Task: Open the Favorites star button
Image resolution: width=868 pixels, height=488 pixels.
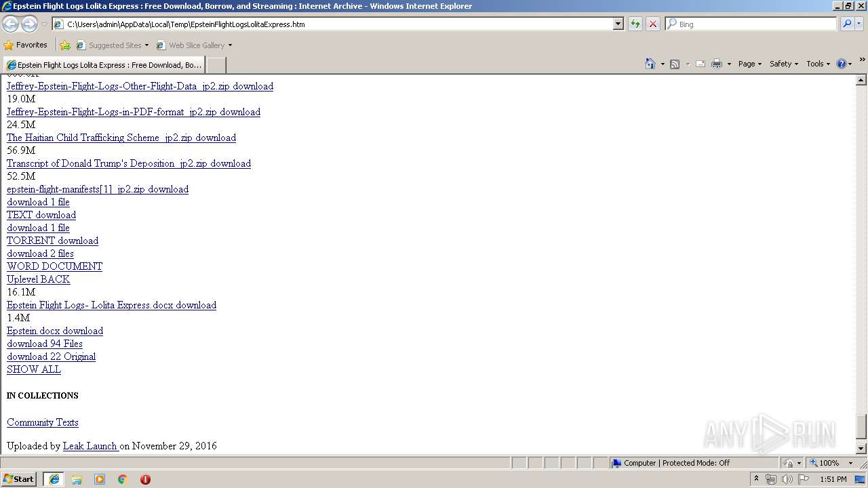Action: point(26,45)
